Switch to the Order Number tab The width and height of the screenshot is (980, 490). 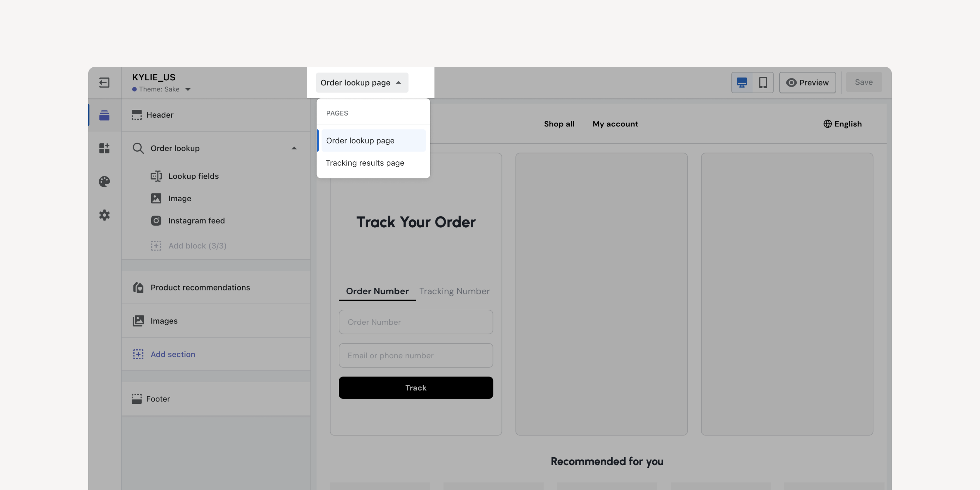377,291
